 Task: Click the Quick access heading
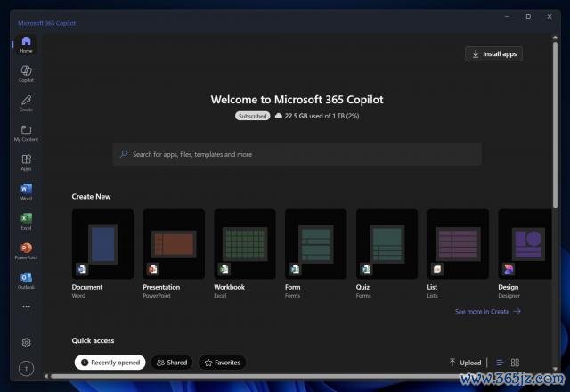[93, 340]
